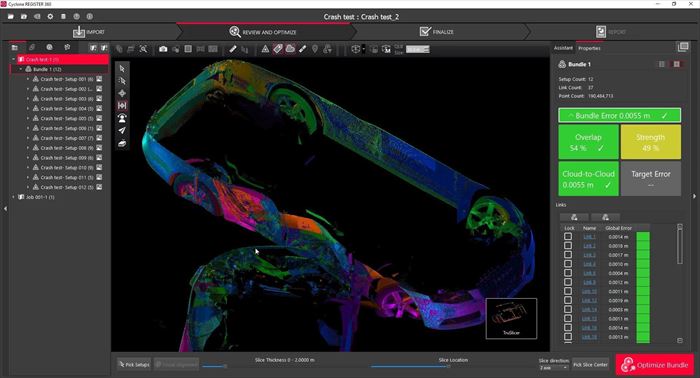Collapse the Bundle Error 0.0055 m bar

(620, 116)
